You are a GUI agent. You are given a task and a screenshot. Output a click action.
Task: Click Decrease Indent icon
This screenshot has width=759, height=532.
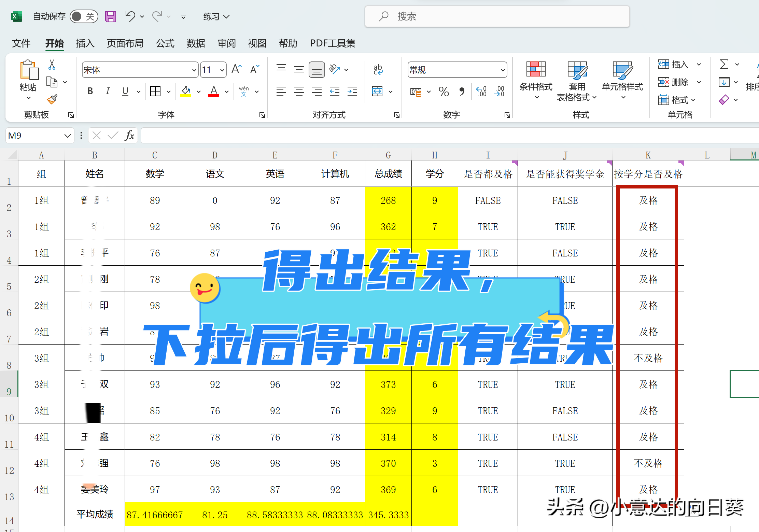[x=335, y=91]
